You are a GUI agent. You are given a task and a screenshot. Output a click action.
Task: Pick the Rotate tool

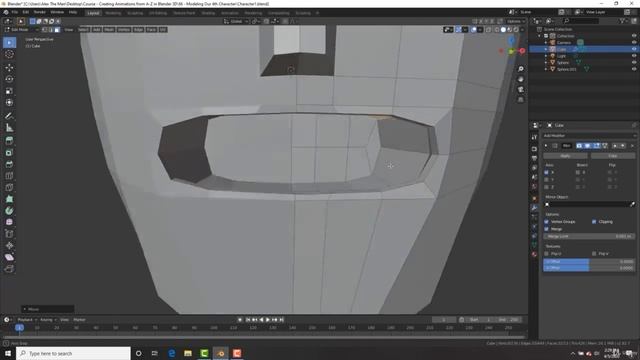click(x=9, y=79)
